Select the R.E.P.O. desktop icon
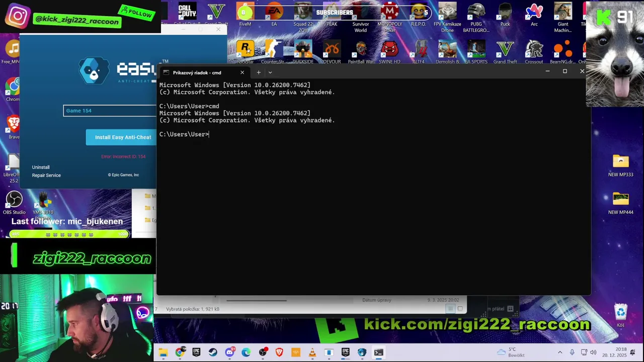Image resolution: width=644 pixels, height=362 pixels. (x=419, y=15)
